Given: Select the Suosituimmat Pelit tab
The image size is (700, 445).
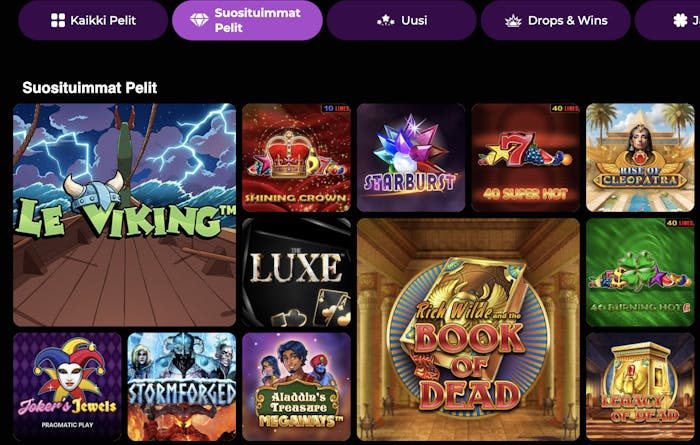Looking at the screenshot, I should (247, 20).
